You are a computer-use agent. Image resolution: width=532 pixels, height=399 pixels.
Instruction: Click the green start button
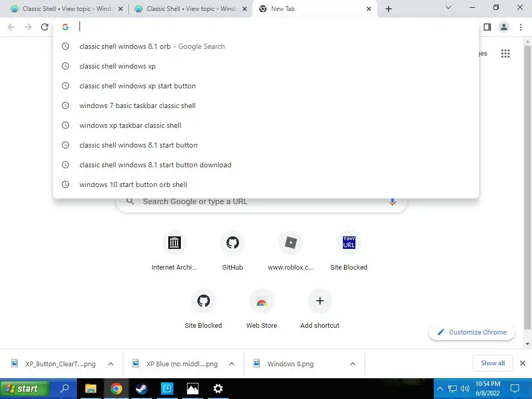point(24,389)
